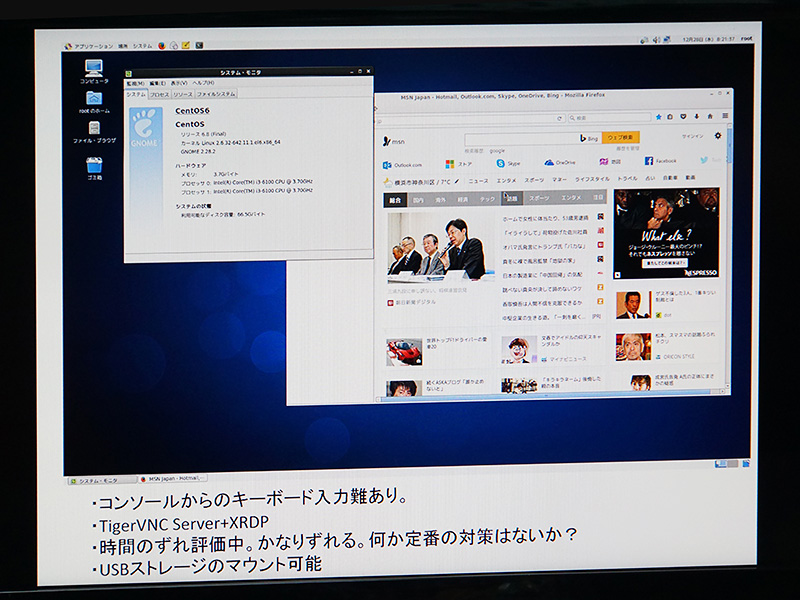This screenshot has width=800, height=600.
Task: Open the 編集 menu in System Monitor
Action: (157, 83)
